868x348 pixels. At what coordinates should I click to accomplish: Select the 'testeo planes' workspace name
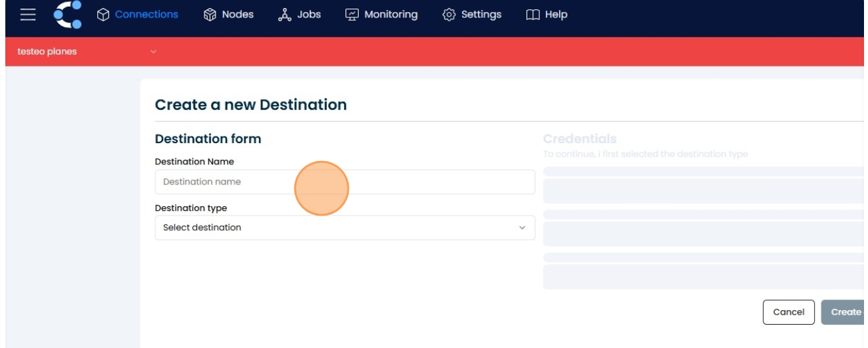(47, 52)
